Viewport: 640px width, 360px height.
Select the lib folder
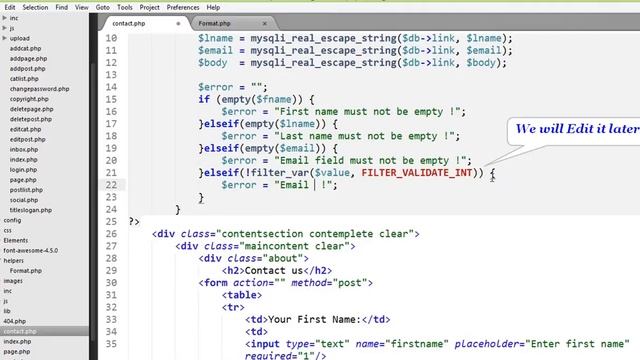click(x=7, y=311)
